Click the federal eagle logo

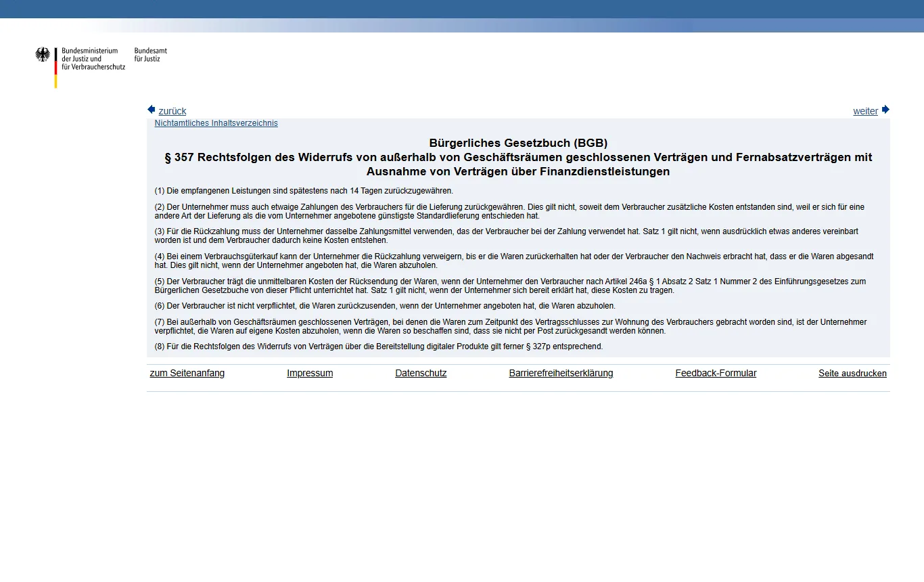click(x=43, y=55)
